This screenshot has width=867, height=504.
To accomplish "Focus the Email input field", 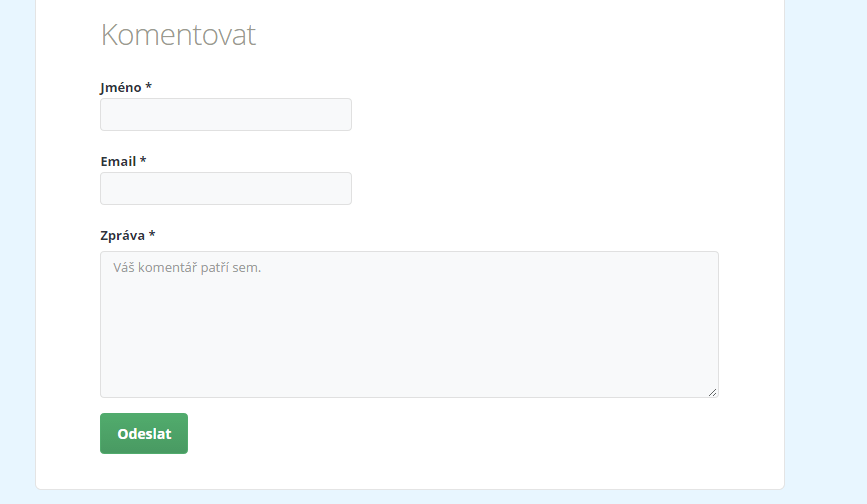I will click(x=226, y=188).
